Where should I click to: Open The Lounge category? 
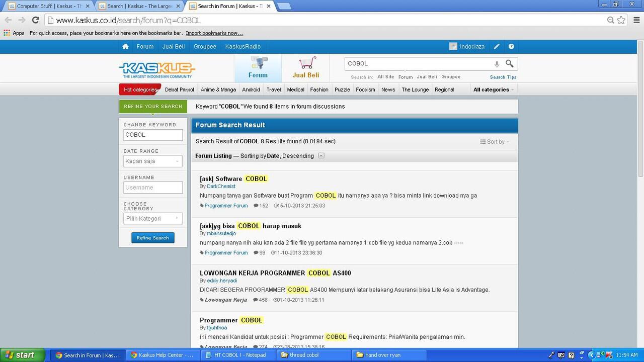(415, 89)
